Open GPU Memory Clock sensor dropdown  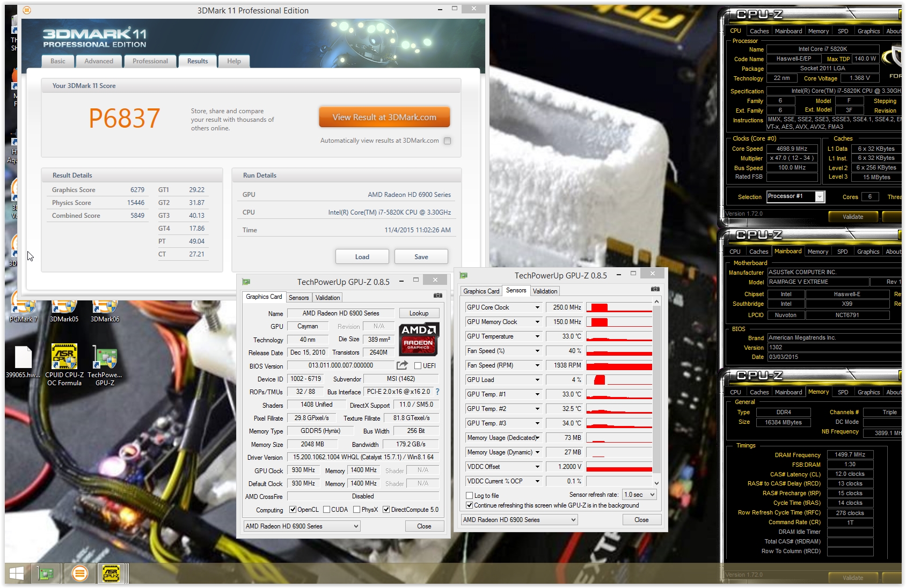[x=537, y=322]
